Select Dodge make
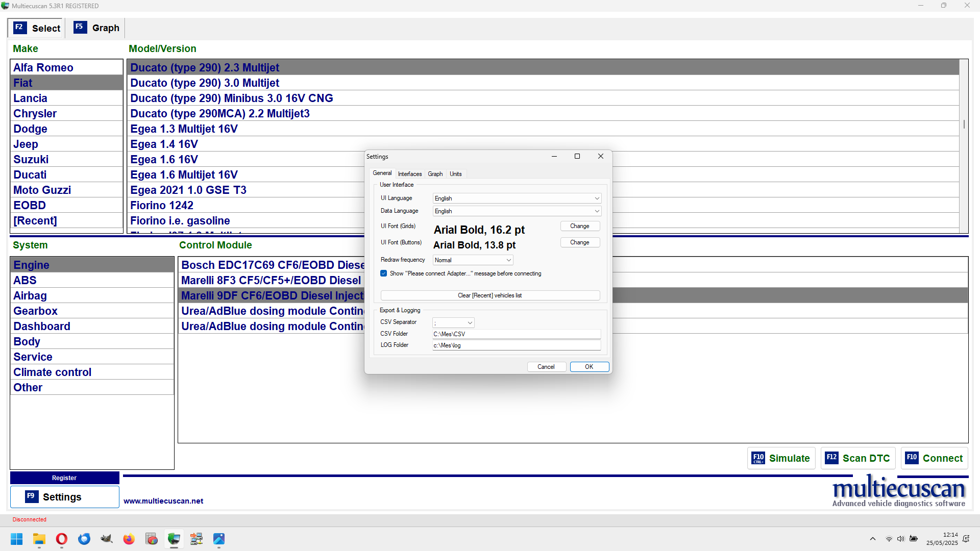 66,129
